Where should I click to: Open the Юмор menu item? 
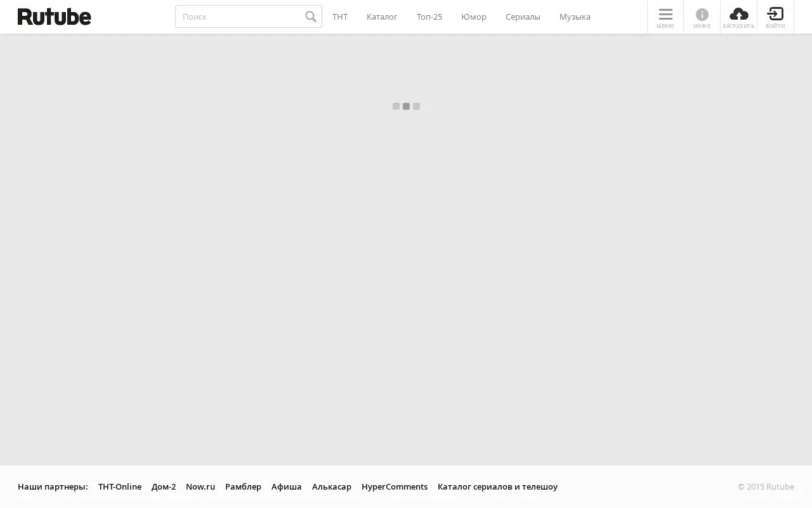tap(474, 17)
